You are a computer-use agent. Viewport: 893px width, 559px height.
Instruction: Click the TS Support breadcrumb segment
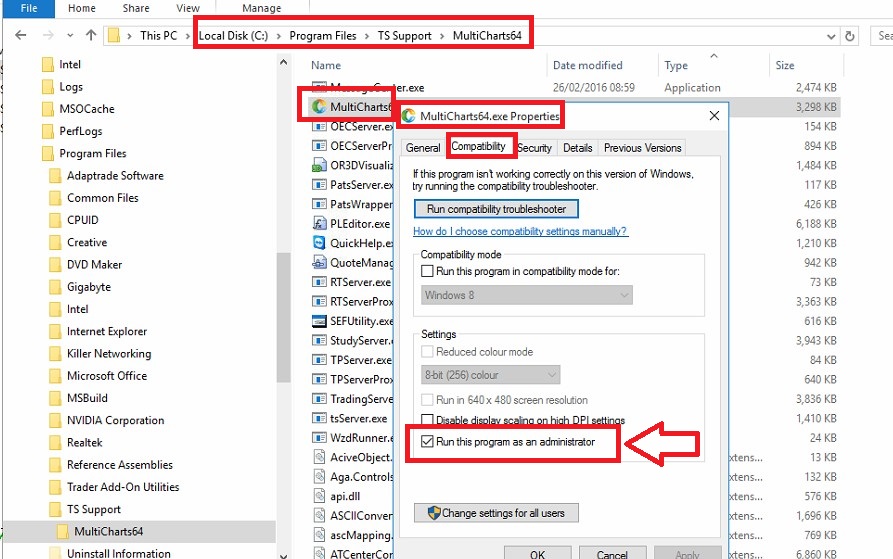pos(404,35)
